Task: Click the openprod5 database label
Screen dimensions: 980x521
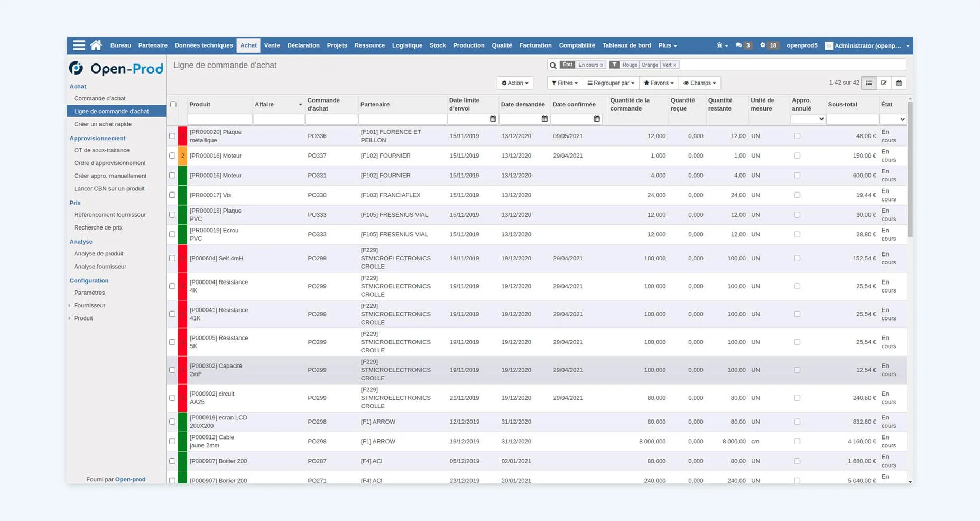Action: point(802,45)
